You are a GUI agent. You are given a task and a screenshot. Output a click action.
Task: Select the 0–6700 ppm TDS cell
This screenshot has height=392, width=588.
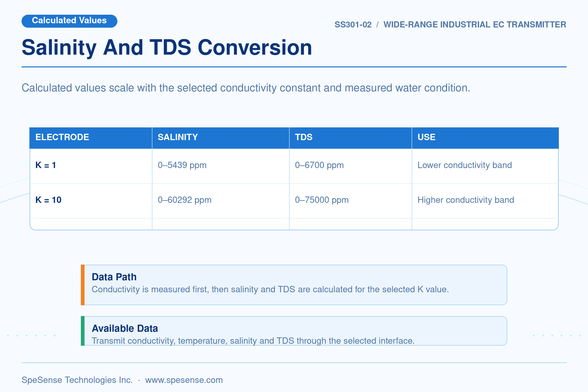pos(319,165)
